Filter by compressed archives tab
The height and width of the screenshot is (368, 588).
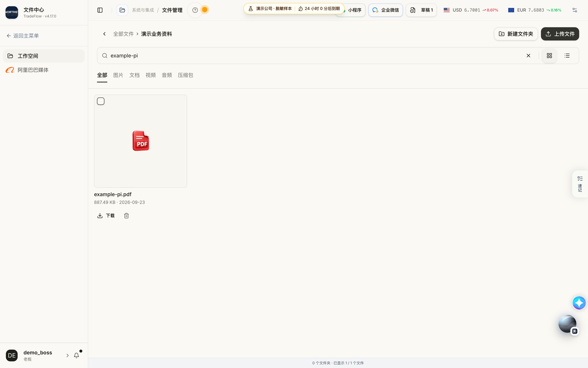tap(185, 75)
